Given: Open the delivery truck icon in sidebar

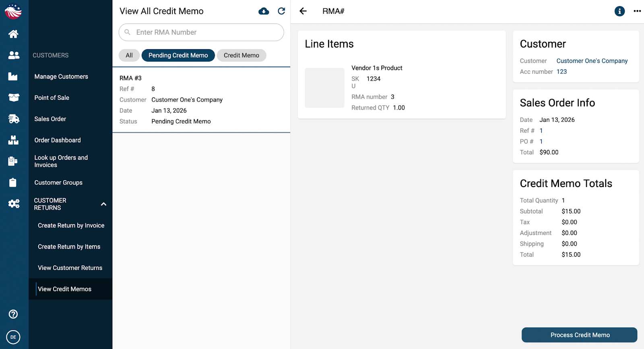Looking at the screenshot, I should pyautogui.click(x=14, y=119).
